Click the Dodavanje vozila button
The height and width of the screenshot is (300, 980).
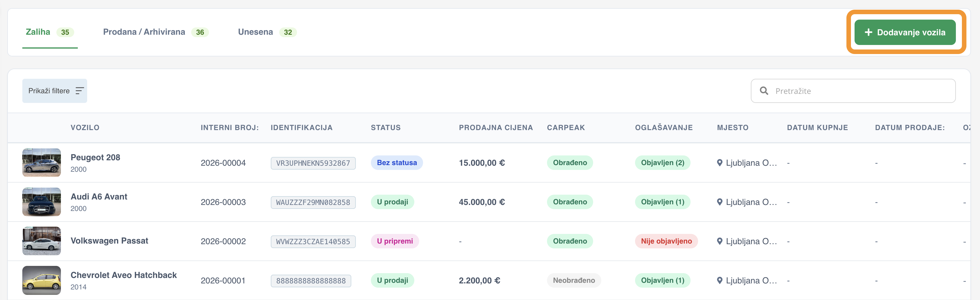click(905, 32)
